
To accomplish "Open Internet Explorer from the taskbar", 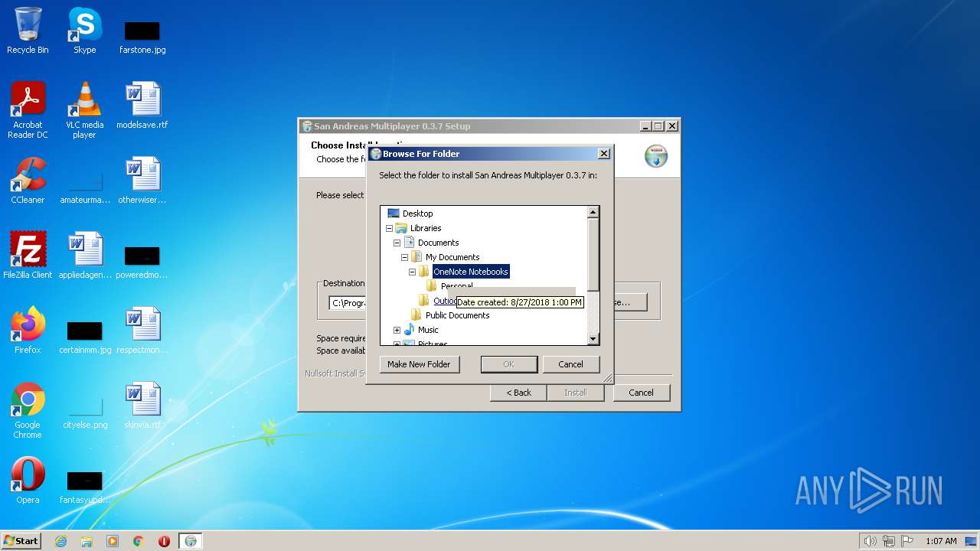I will pyautogui.click(x=60, y=541).
